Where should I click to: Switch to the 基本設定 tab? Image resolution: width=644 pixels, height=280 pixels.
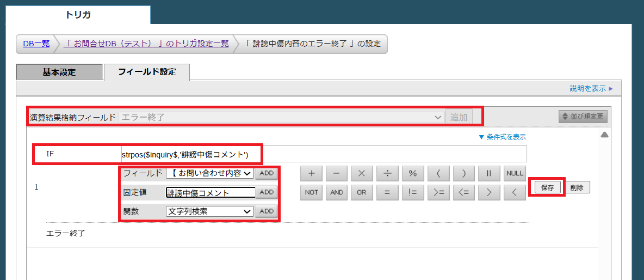point(59,72)
